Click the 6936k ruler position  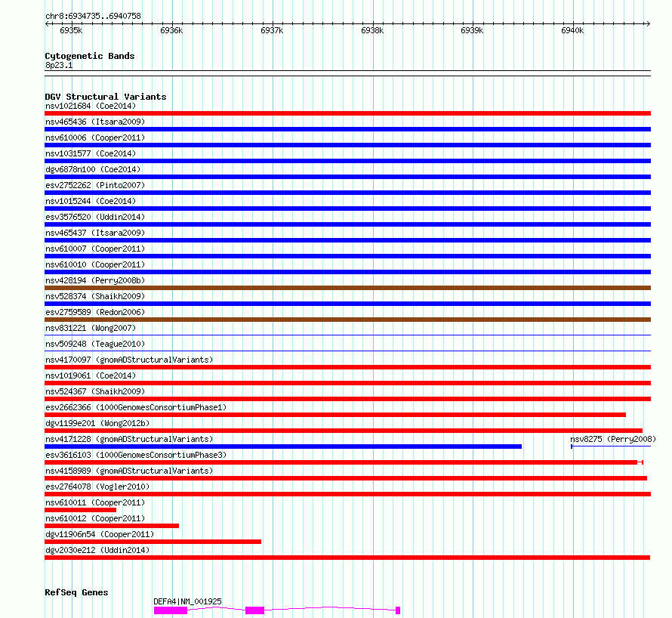pos(171,30)
